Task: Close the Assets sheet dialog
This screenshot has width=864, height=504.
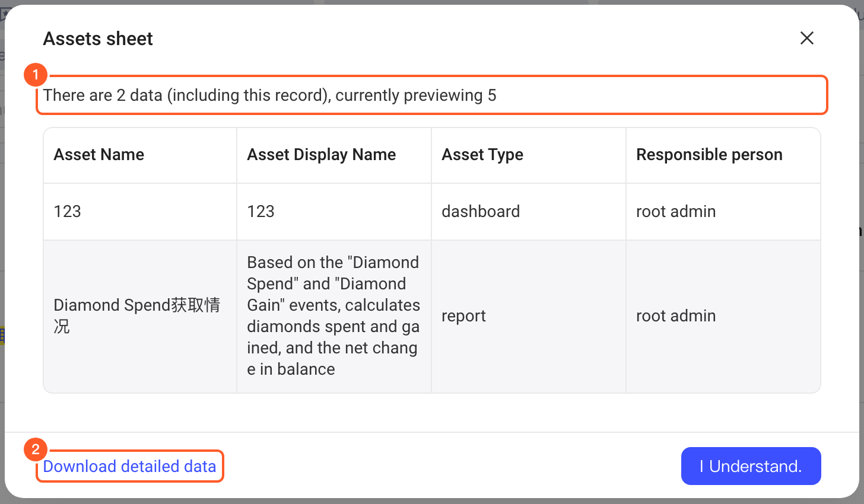Action: tap(806, 39)
